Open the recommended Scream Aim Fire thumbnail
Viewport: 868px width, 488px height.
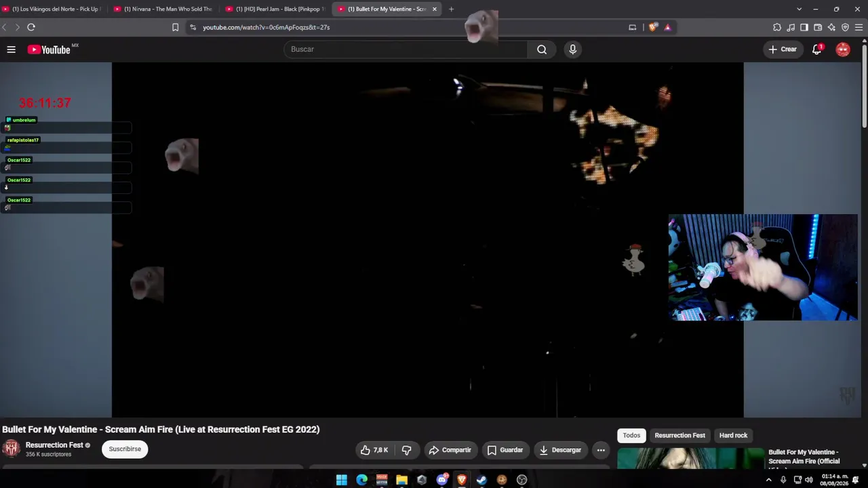690,458
